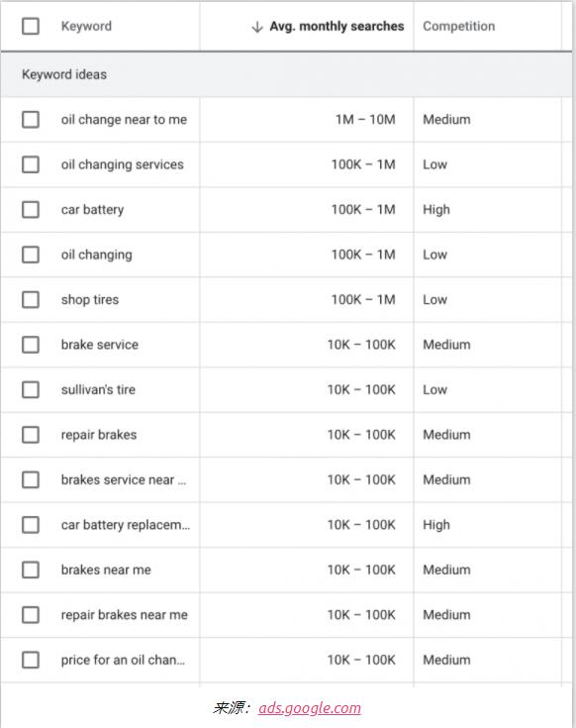576x728 pixels.
Task: Sort by the Keyword column header
Action: tap(86, 26)
